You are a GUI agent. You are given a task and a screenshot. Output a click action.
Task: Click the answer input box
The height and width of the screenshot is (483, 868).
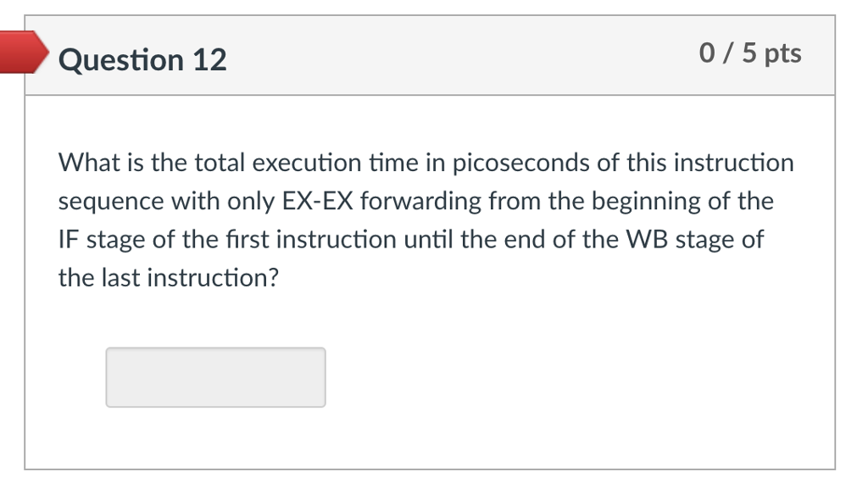tap(215, 377)
